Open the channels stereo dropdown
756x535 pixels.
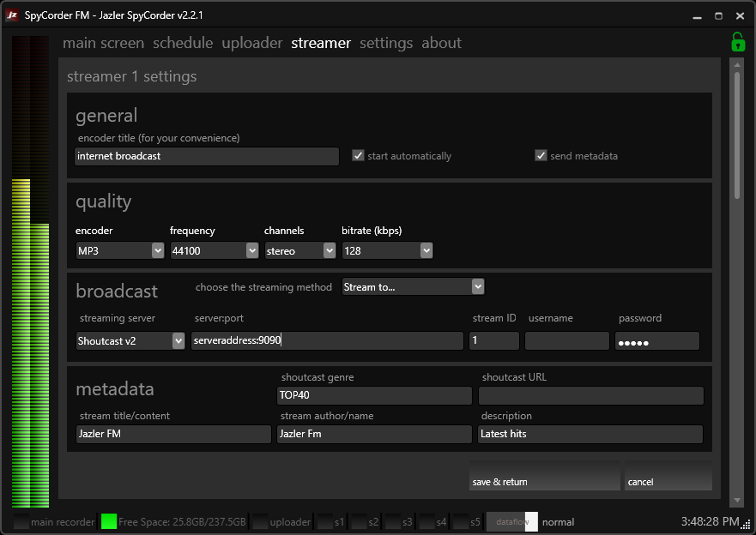click(x=299, y=250)
